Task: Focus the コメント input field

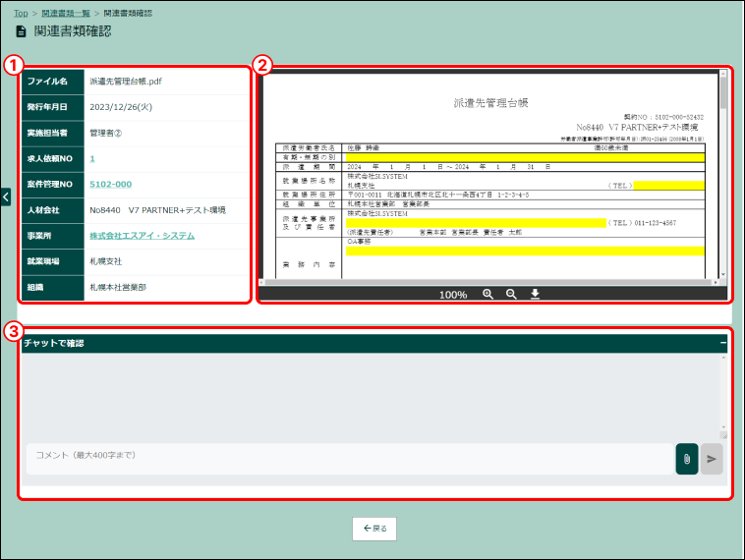Action: pos(350,459)
